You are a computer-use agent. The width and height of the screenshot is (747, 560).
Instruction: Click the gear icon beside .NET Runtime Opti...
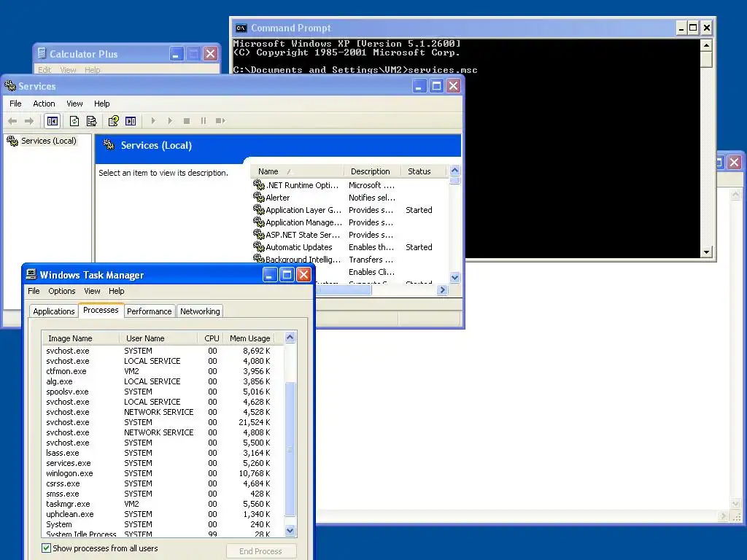click(259, 184)
